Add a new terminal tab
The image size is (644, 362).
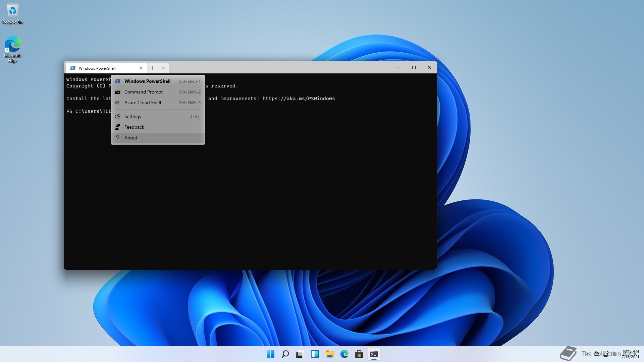152,68
